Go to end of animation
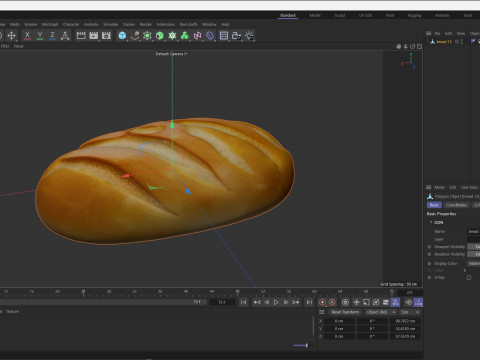This screenshot has height=360, width=480. (x=309, y=302)
